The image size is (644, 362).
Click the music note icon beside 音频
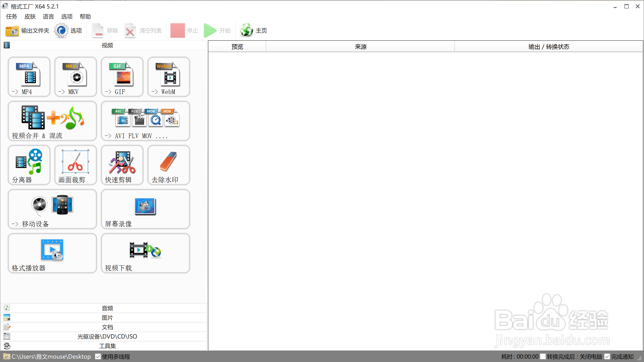point(7,308)
